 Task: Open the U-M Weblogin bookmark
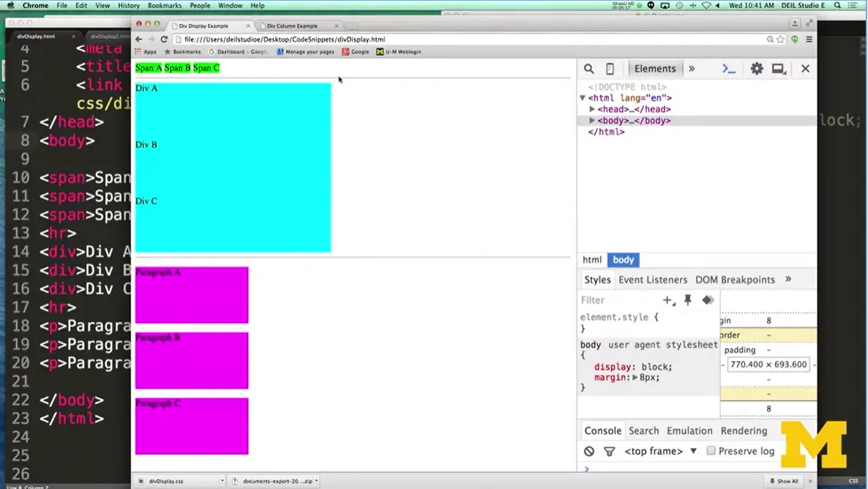click(x=398, y=51)
